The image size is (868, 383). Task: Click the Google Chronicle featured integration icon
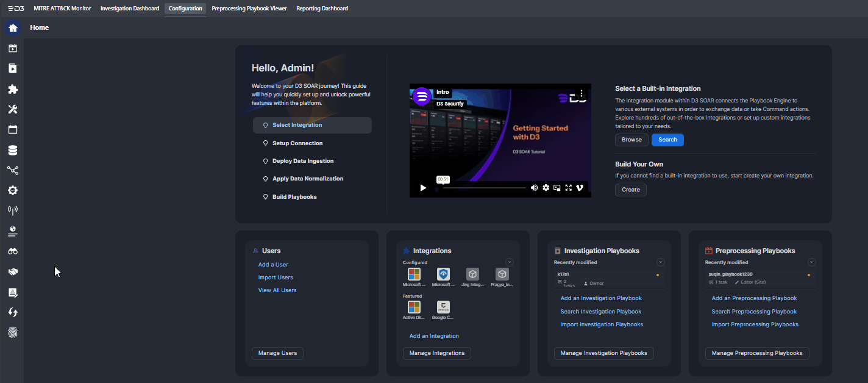(443, 307)
